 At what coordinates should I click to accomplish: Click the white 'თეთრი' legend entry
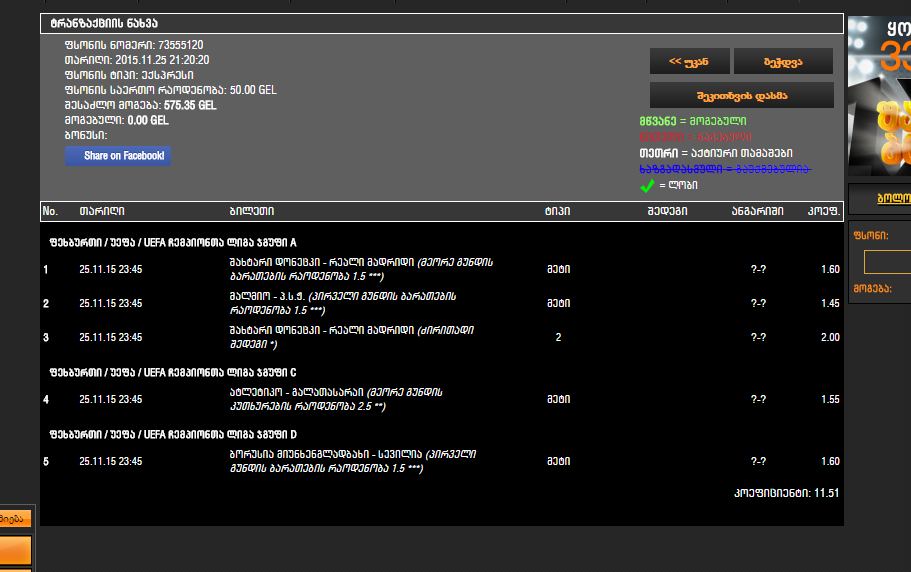pos(716,153)
